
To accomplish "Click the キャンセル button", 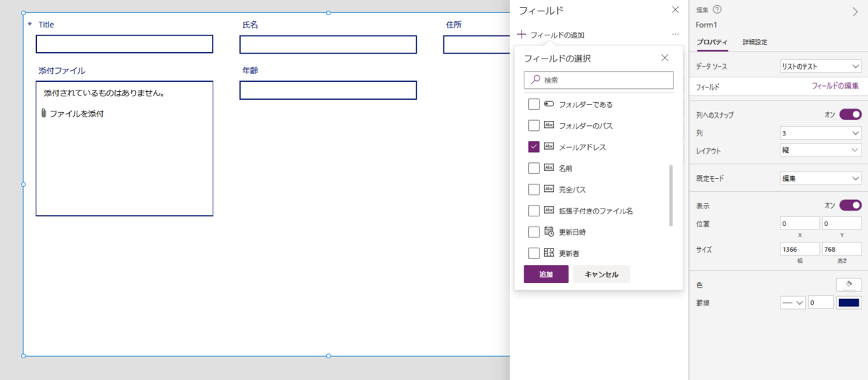I will coord(602,274).
